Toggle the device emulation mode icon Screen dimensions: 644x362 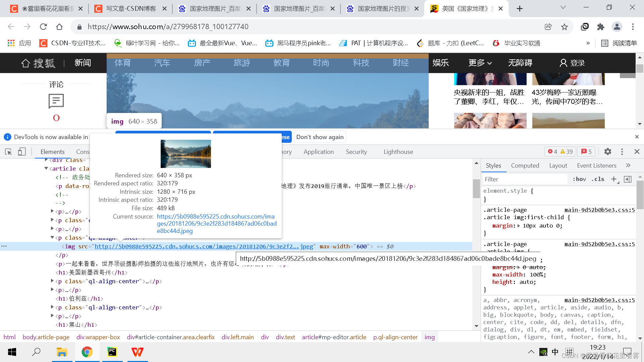tap(22, 152)
